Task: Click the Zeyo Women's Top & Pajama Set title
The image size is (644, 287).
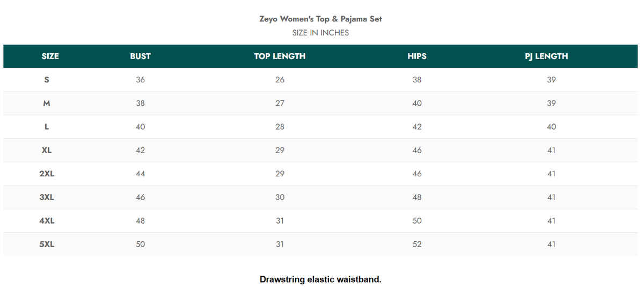Action: click(320, 19)
